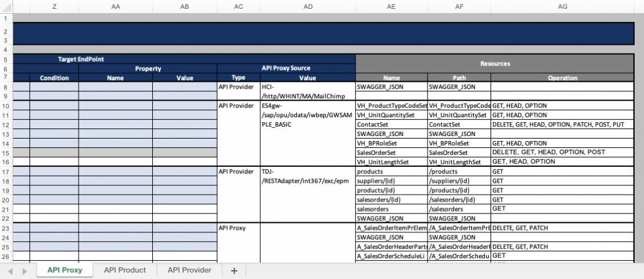
Task: Click A_SalesOrderHeaderPart name cell
Action: click(391, 246)
